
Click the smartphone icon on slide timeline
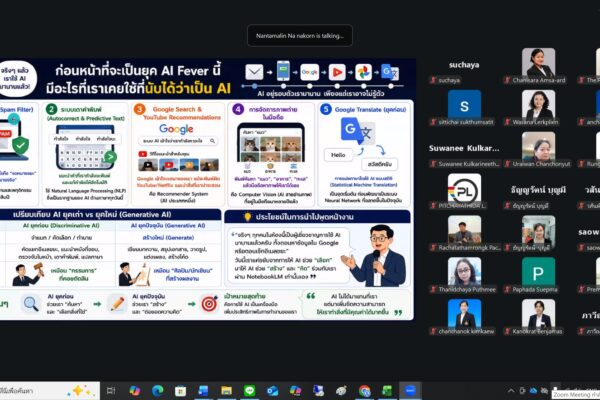[x=283, y=71]
